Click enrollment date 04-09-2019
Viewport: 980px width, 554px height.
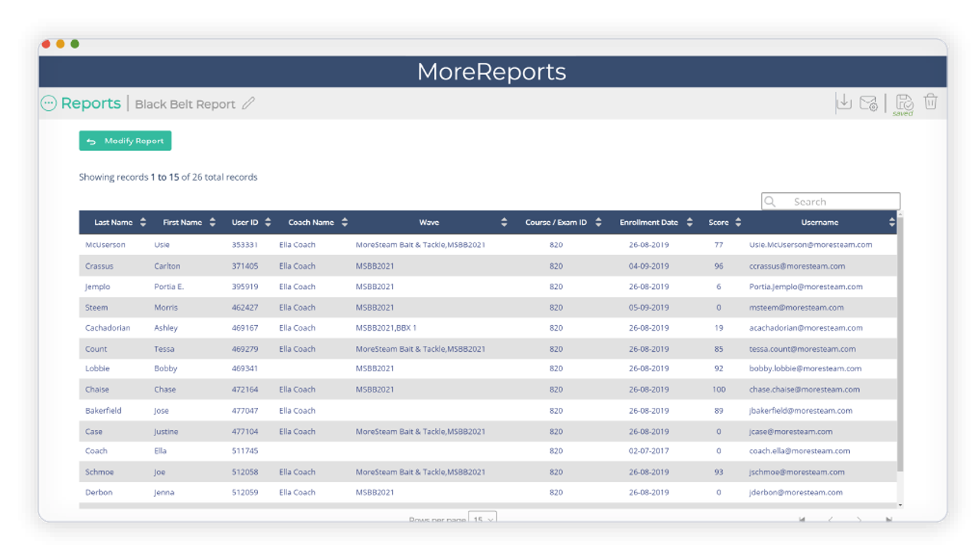(648, 266)
